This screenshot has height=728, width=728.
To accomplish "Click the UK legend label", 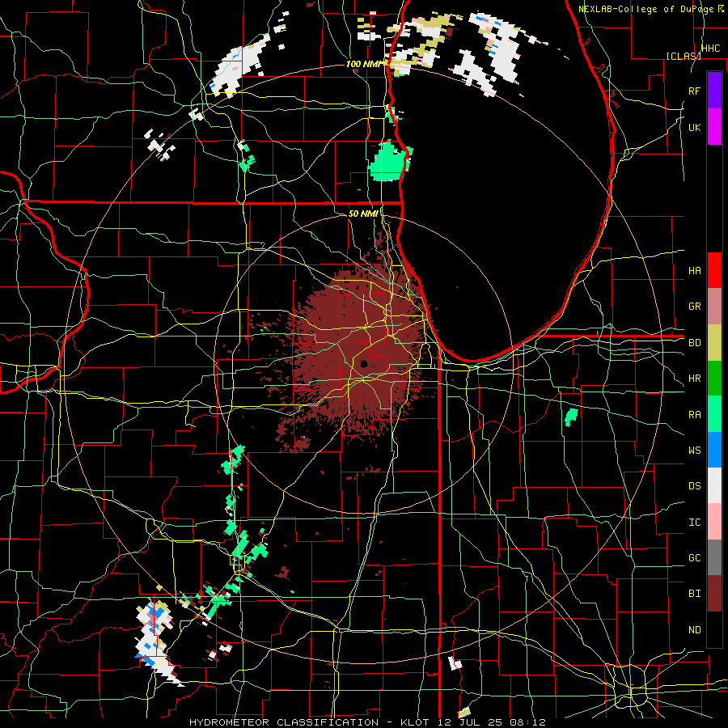I will pyautogui.click(x=694, y=127).
